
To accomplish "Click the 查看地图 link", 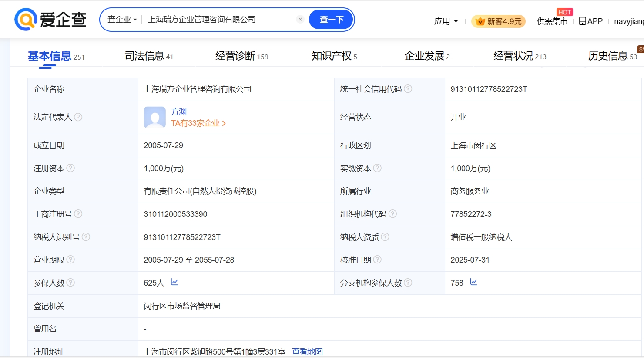I will [307, 351].
